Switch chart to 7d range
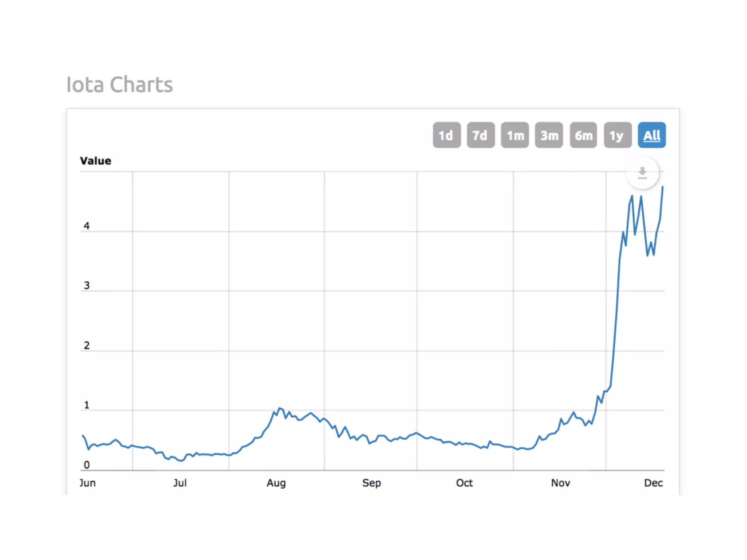The image size is (747, 560). pyautogui.click(x=480, y=135)
